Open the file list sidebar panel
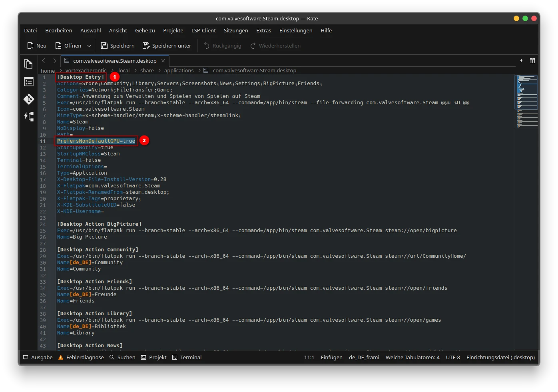Screen dimensions: 558x392 28,82
